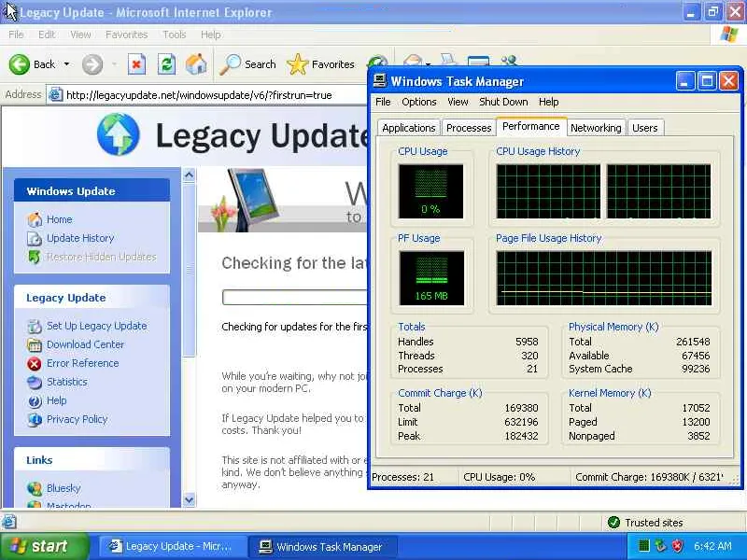Open the Mail icon dropdown arrow
Viewport: 747px width, 560px height.
point(429,63)
